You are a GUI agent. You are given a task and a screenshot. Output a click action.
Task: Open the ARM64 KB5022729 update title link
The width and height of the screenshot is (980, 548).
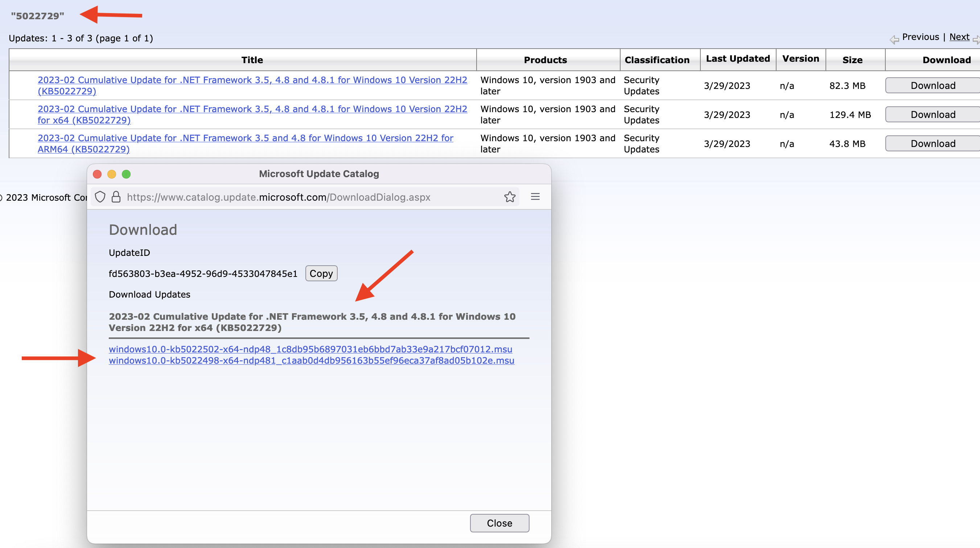(x=245, y=143)
